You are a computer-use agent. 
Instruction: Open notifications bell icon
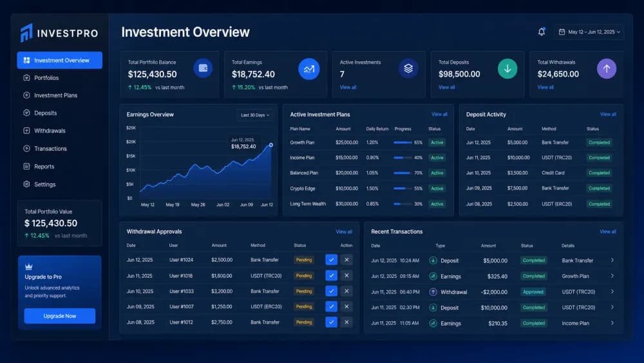coord(542,32)
